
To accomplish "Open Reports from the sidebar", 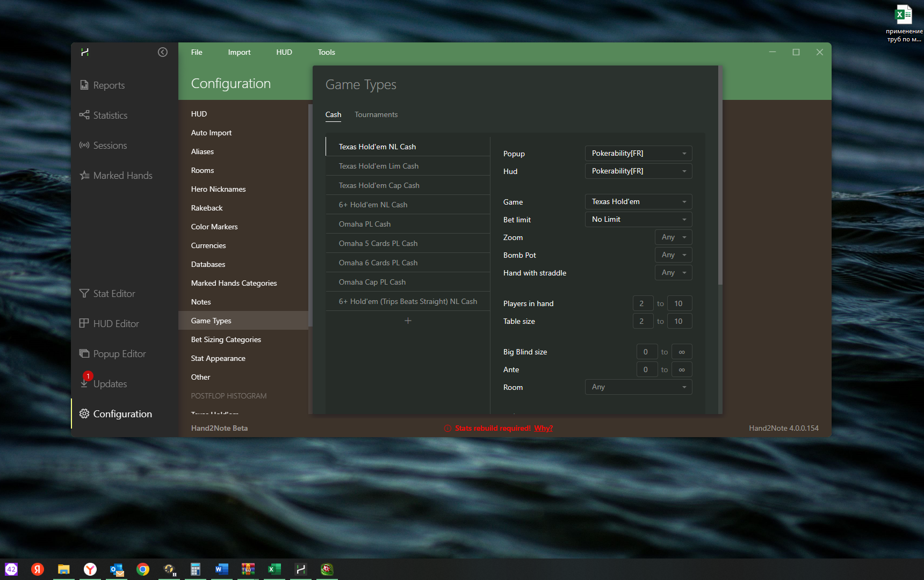I will 102,85.
